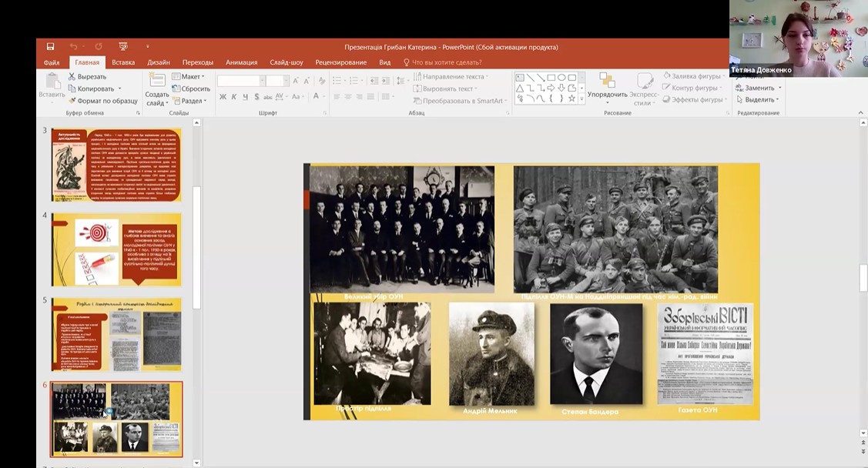Image resolution: width=868 pixels, height=468 pixels.
Task: Apply a numbered list
Action: pos(355,81)
